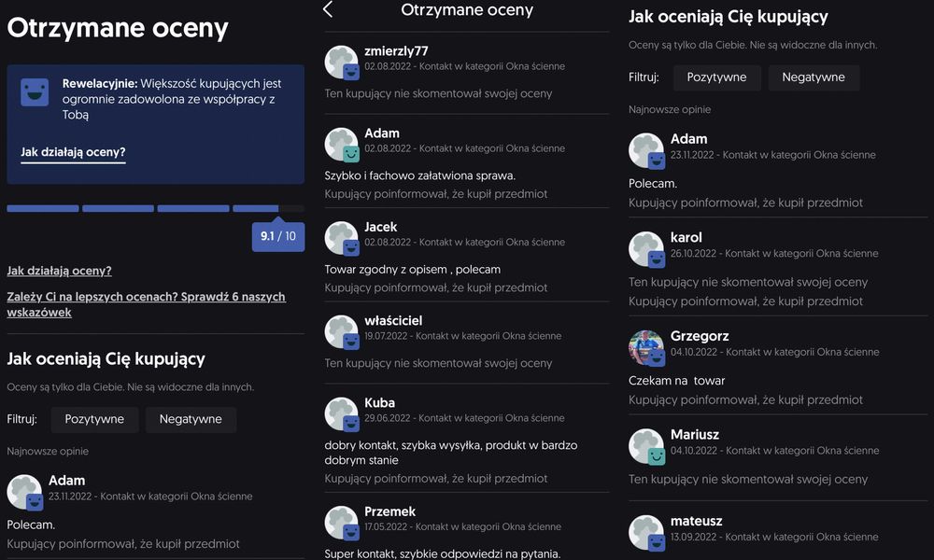Click date line '29.06.2022 - Kontakt w kategorii Okna ścienne'

click(x=464, y=418)
